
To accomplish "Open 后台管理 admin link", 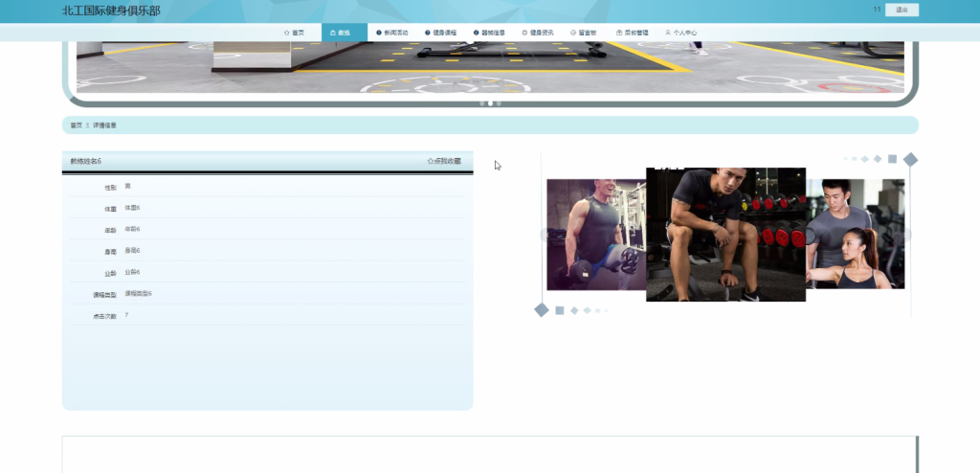I will (x=632, y=33).
